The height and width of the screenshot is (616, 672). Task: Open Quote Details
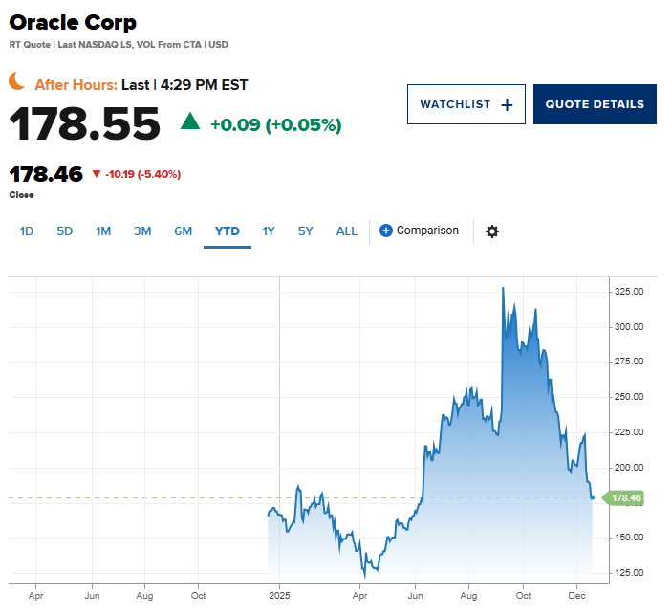(x=595, y=104)
